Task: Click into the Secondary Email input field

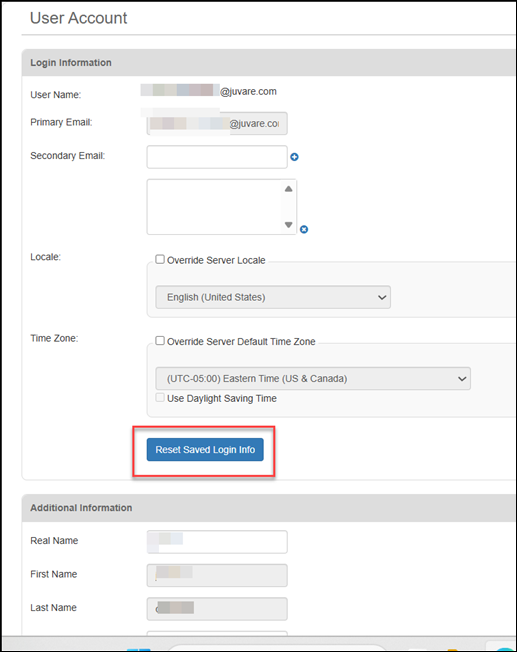Action: tap(217, 157)
